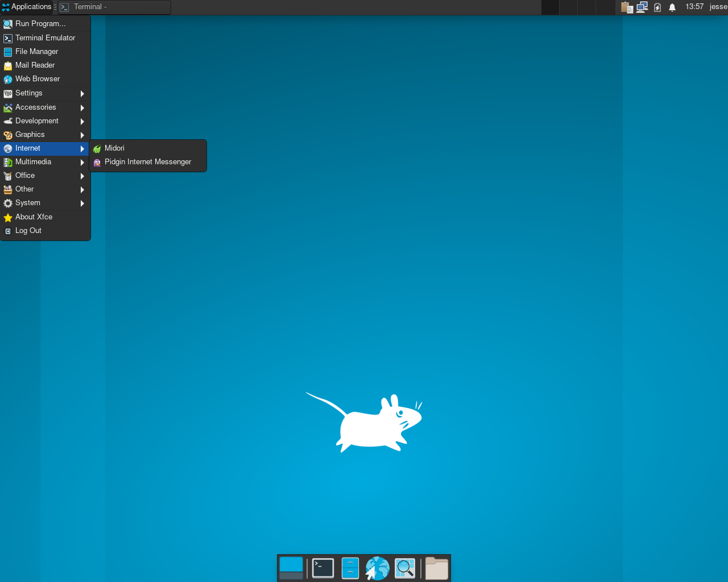
Task: Switch to the first workspace in pager
Action: pyautogui.click(x=550, y=7)
